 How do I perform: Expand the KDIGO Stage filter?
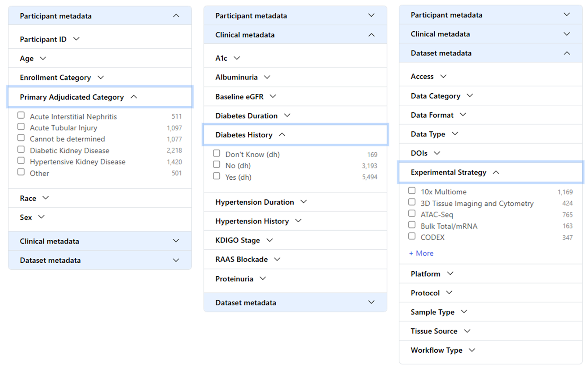pos(295,240)
